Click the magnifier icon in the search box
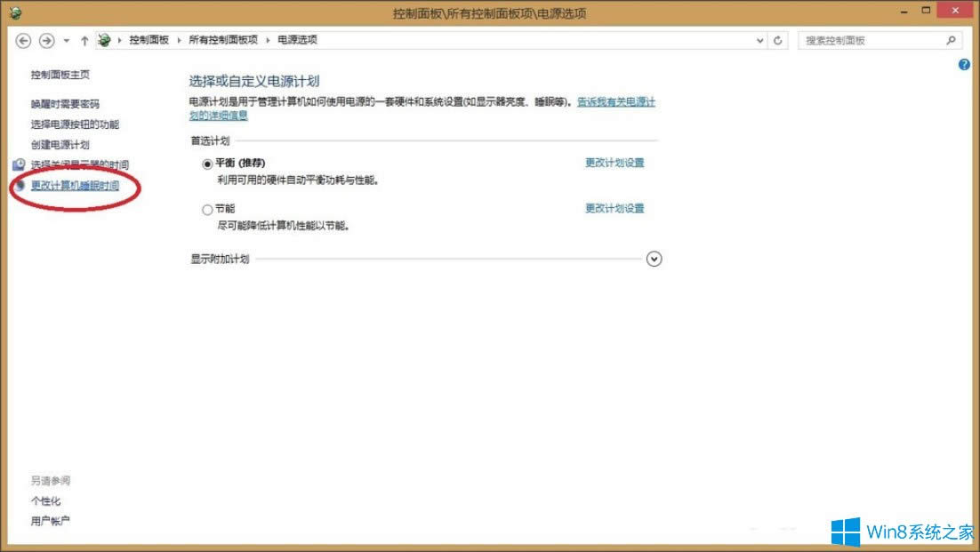 (951, 40)
